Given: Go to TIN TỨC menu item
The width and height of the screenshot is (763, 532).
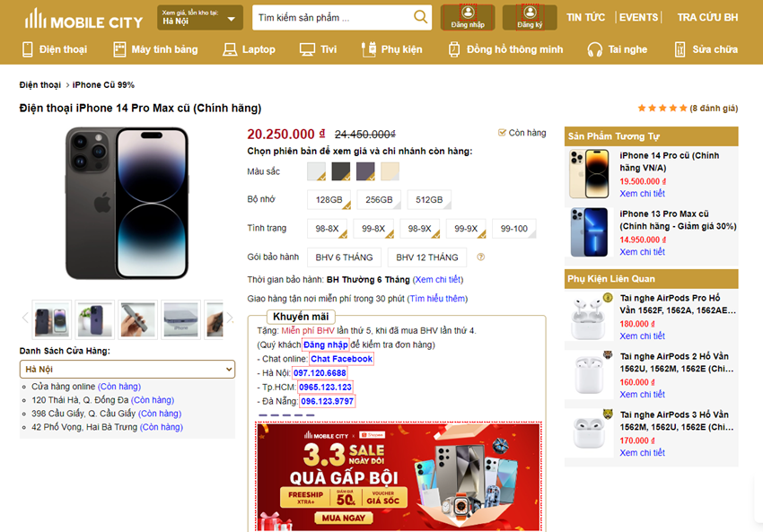Looking at the screenshot, I should 586,18.
